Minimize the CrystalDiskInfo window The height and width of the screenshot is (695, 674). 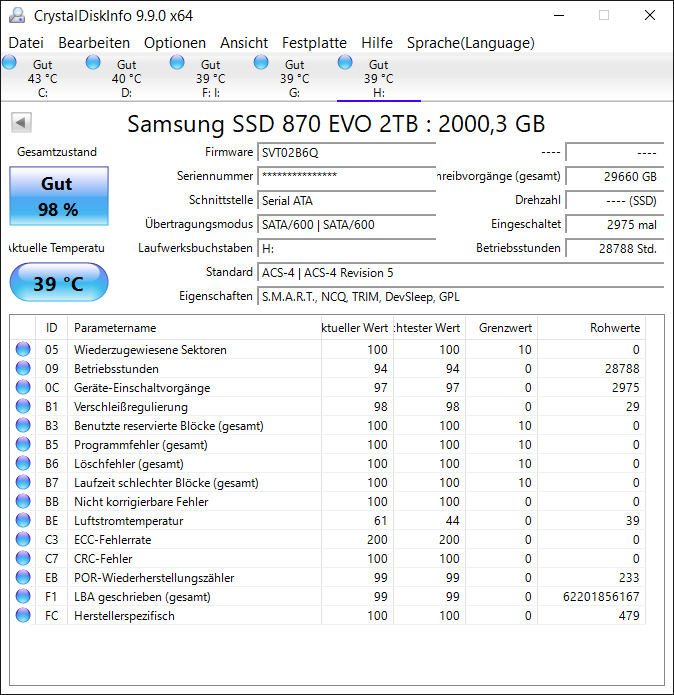(x=559, y=16)
